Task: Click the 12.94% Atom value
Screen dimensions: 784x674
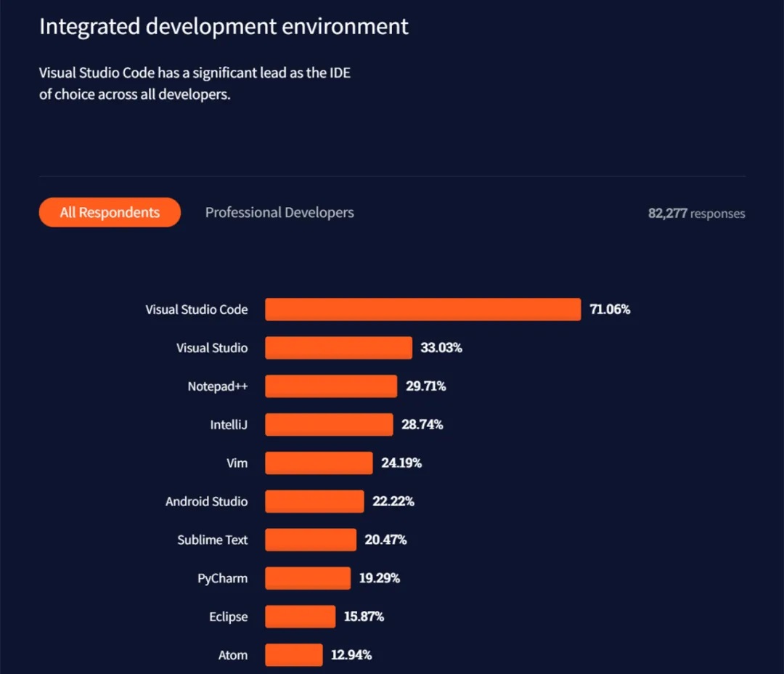Action: [x=351, y=655]
